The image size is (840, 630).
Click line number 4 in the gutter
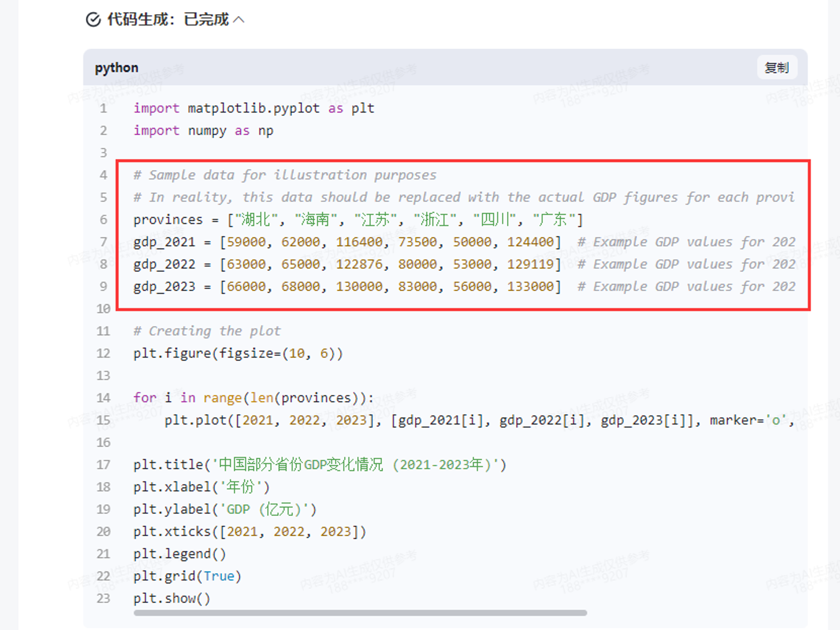click(x=103, y=175)
